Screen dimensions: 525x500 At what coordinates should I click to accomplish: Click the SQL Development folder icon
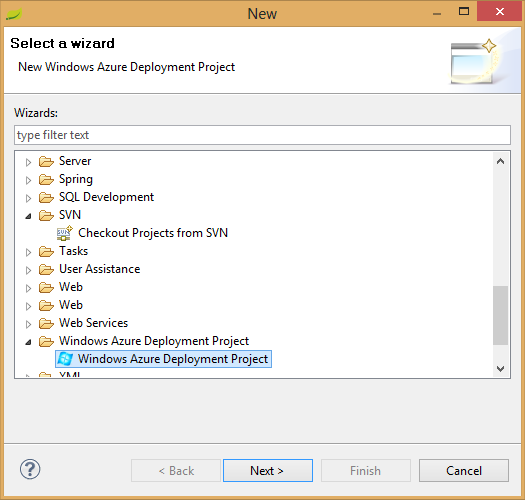pyautogui.click(x=46, y=197)
